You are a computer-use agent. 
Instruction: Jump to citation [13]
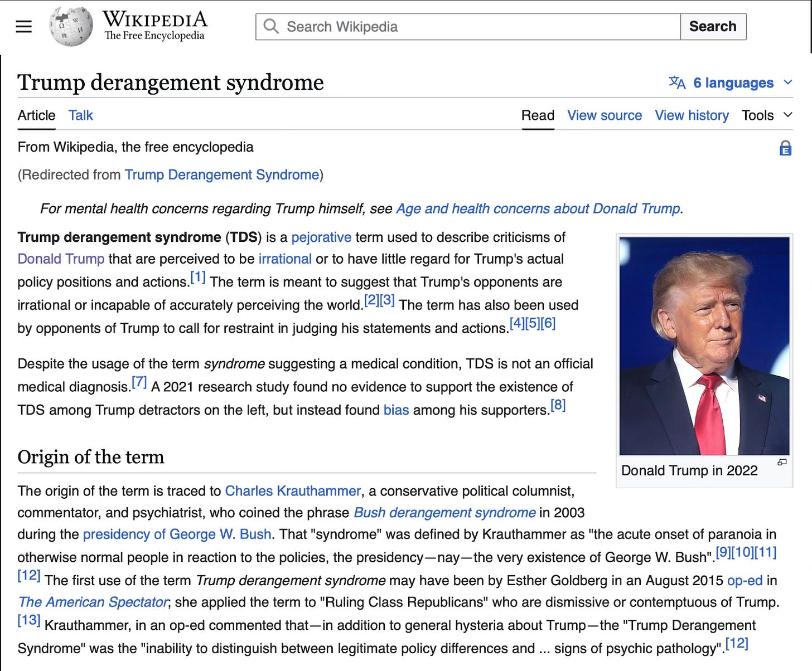29,620
